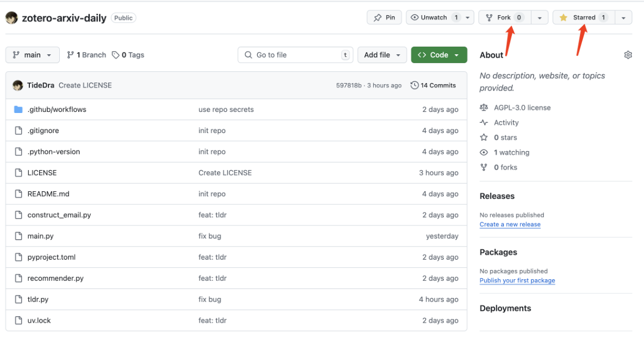The width and height of the screenshot is (644, 339).
Task: Click the Activity pulse icon
Action: 484,123
